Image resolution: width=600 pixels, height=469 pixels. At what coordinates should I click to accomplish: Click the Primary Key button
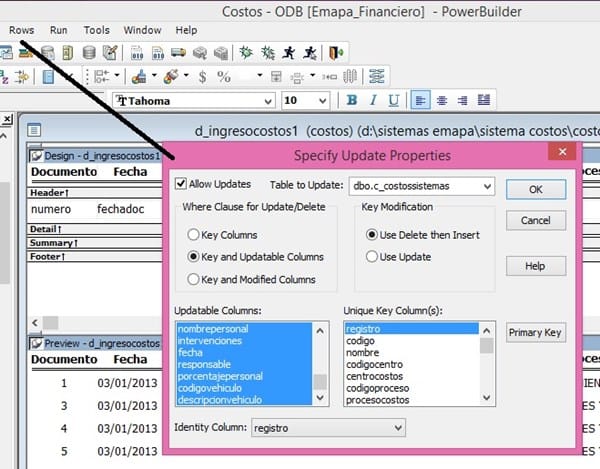pos(536,333)
